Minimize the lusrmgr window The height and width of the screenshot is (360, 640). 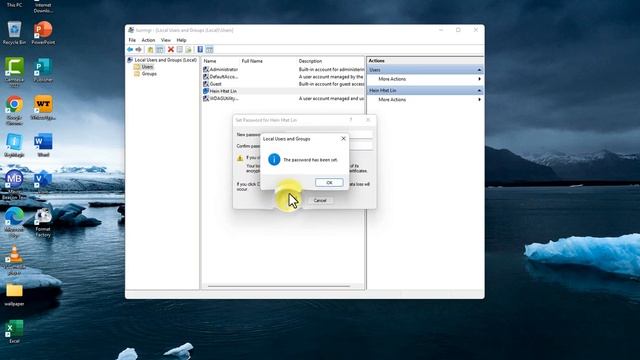[441, 30]
